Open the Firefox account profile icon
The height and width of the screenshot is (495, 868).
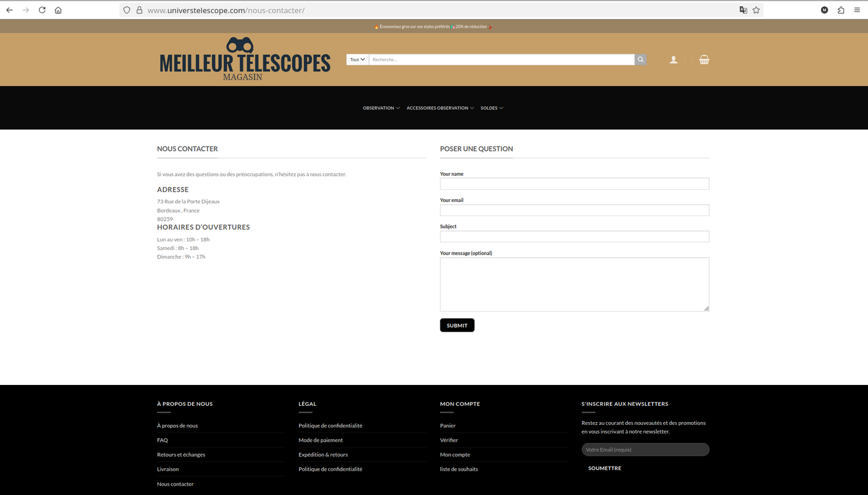point(825,10)
